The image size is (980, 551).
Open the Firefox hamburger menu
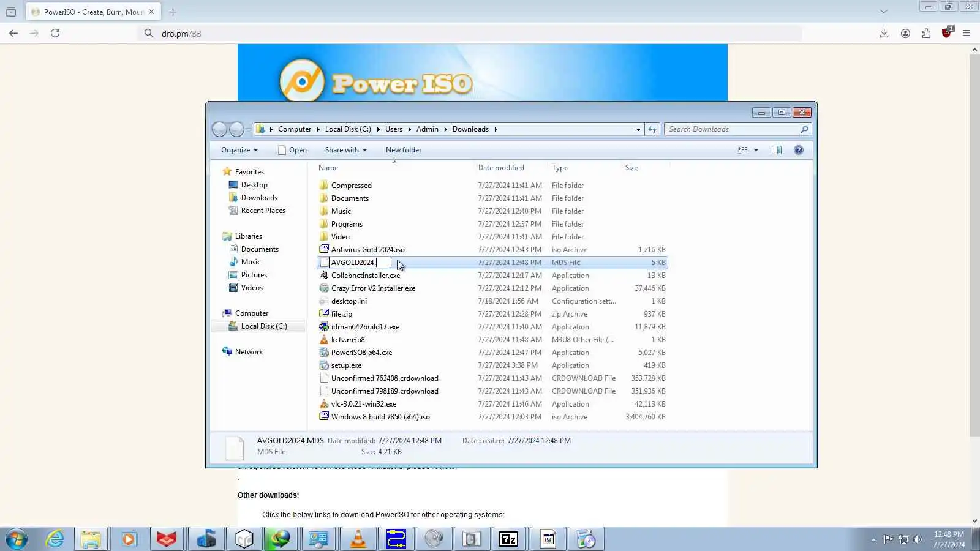coord(967,33)
